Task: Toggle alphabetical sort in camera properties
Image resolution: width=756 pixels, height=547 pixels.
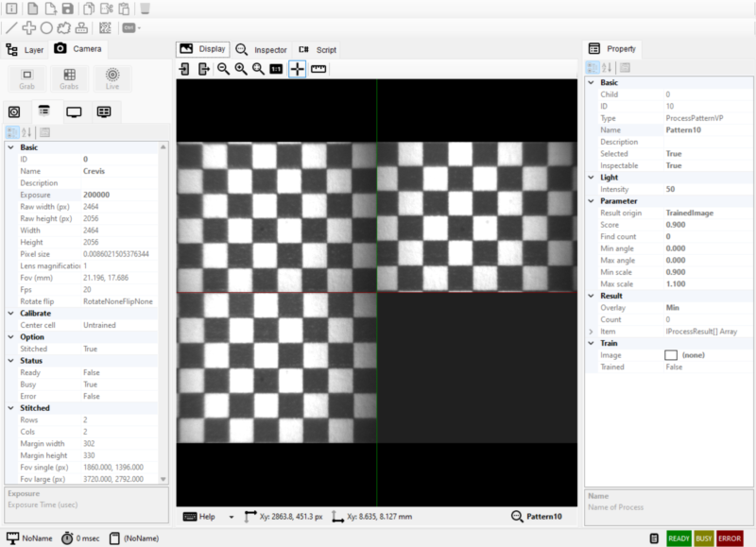Action: click(26, 132)
